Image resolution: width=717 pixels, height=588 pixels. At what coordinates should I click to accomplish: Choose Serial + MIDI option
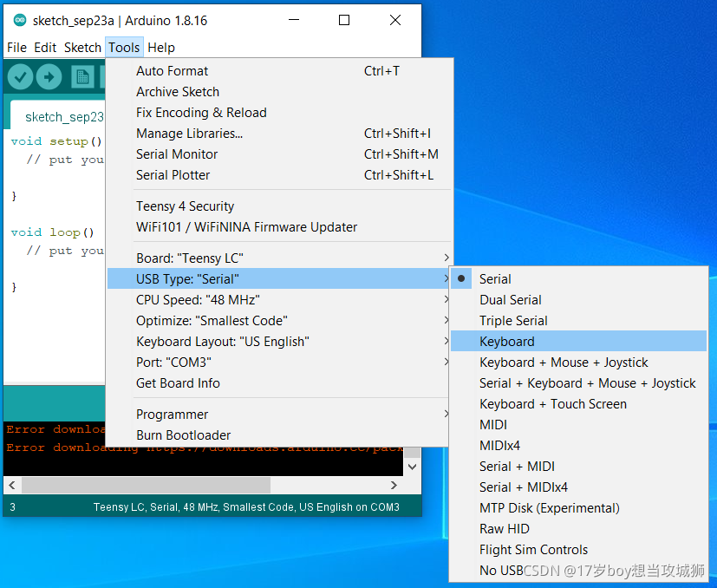click(578, 467)
